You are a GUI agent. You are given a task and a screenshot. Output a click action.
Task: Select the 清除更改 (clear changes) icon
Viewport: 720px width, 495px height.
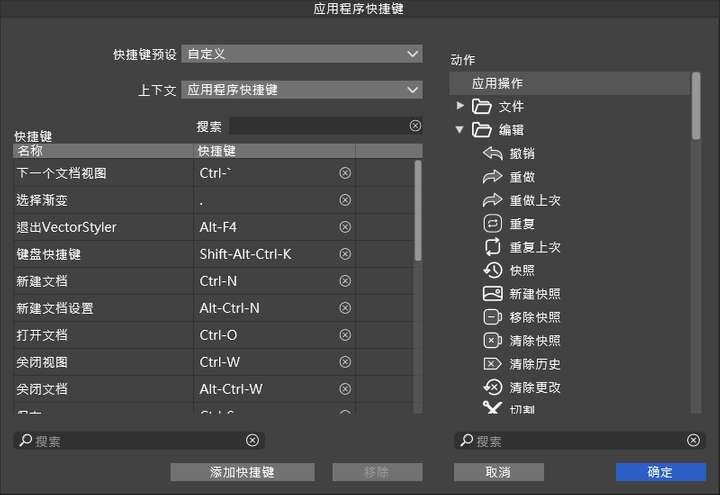pos(492,387)
